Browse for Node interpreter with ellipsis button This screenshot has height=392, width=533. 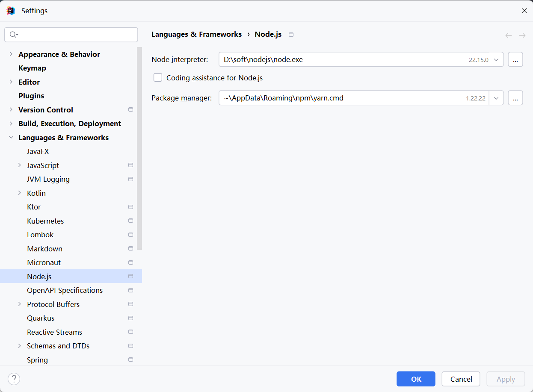(515, 60)
